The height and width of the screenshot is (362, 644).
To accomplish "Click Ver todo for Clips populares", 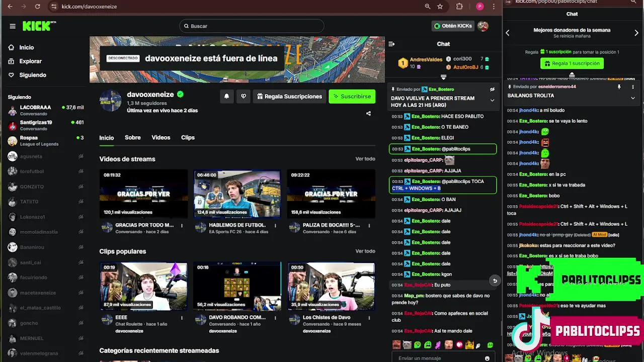I will [365, 251].
